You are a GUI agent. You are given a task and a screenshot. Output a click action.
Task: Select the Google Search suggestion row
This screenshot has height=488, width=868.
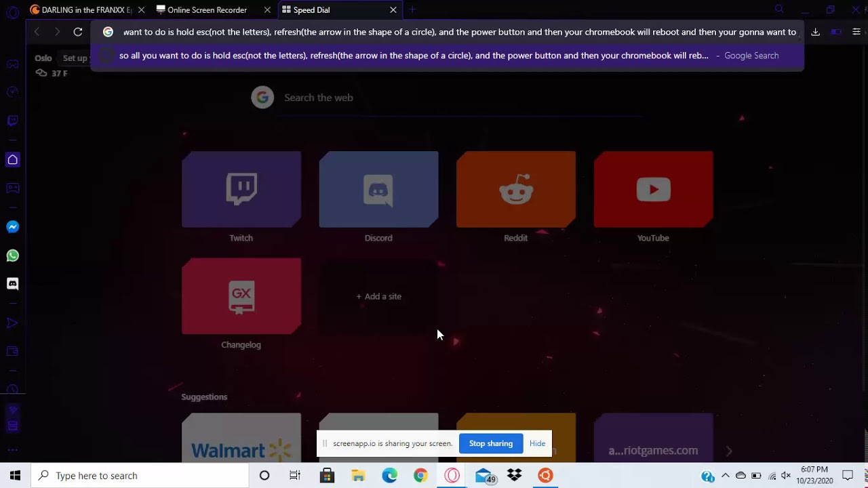click(x=448, y=56)
